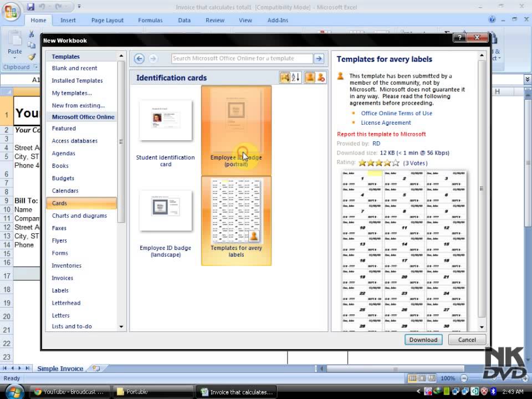Click the Format Painter brush icon
Screen dimensions: 532x399
coord(32,57)
